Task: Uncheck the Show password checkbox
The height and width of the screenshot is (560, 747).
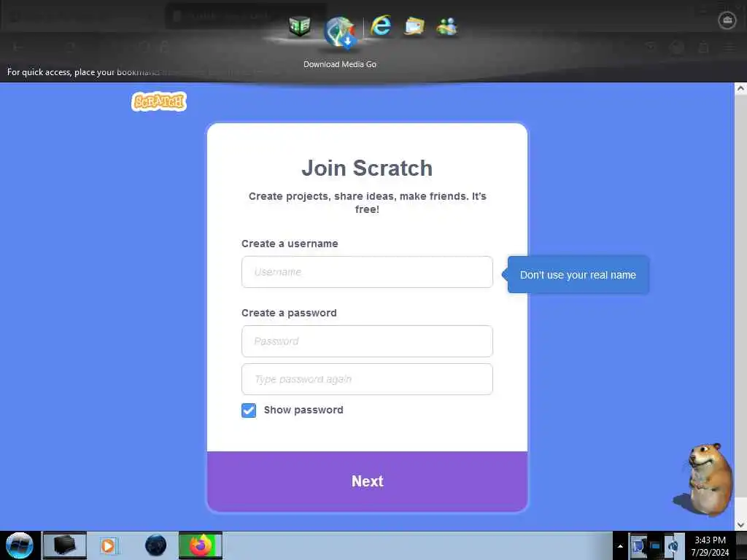Action: click(249, 411)
